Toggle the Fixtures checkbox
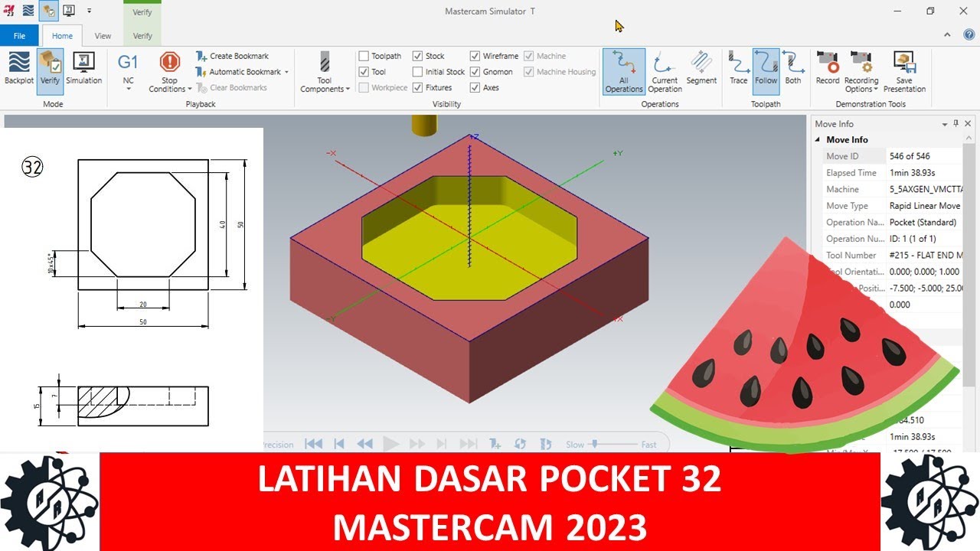 [x=417, y=88]
